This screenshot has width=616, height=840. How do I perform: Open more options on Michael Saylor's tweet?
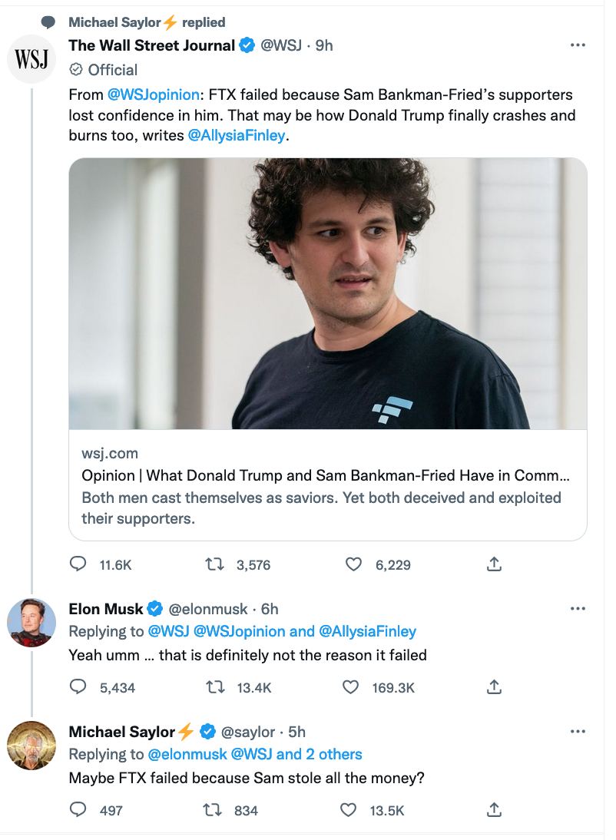pos(578,731)
